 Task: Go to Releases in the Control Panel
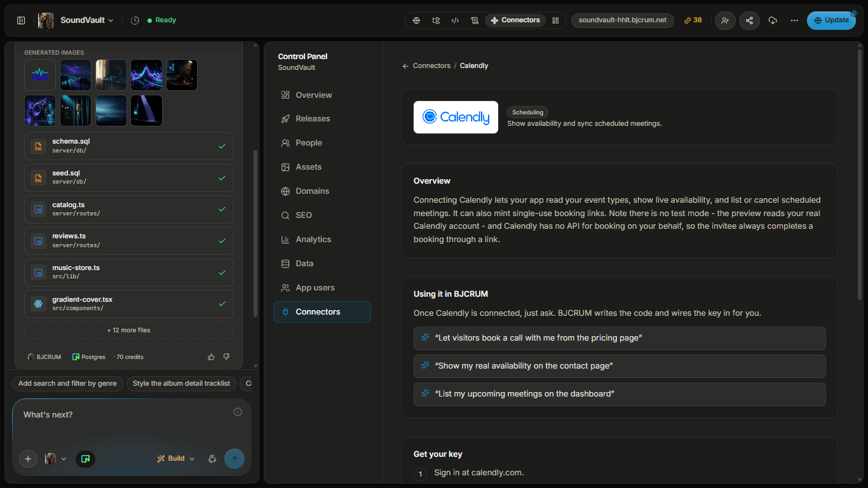[322, 119]
